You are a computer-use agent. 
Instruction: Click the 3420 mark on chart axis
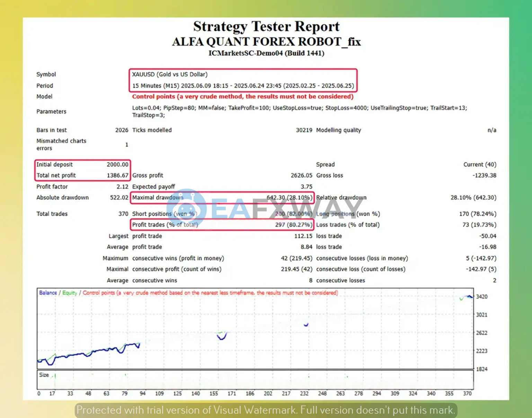(481, 297)
